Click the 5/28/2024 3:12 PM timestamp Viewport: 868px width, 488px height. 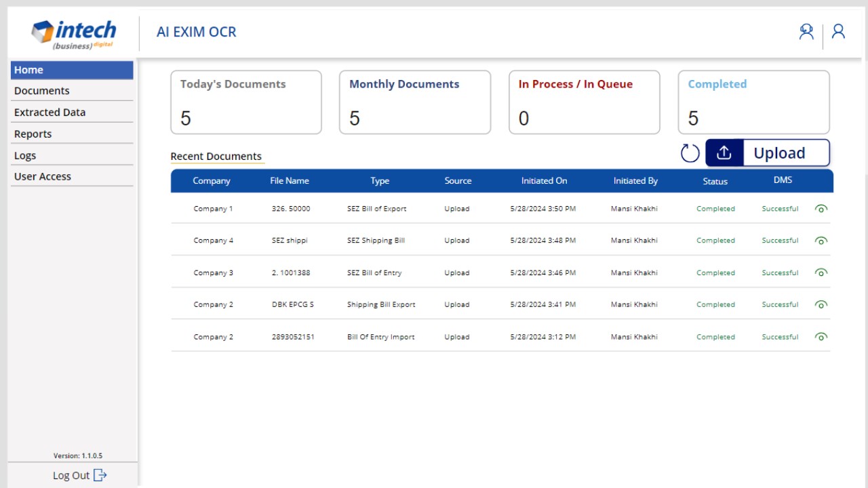point(543,337)
